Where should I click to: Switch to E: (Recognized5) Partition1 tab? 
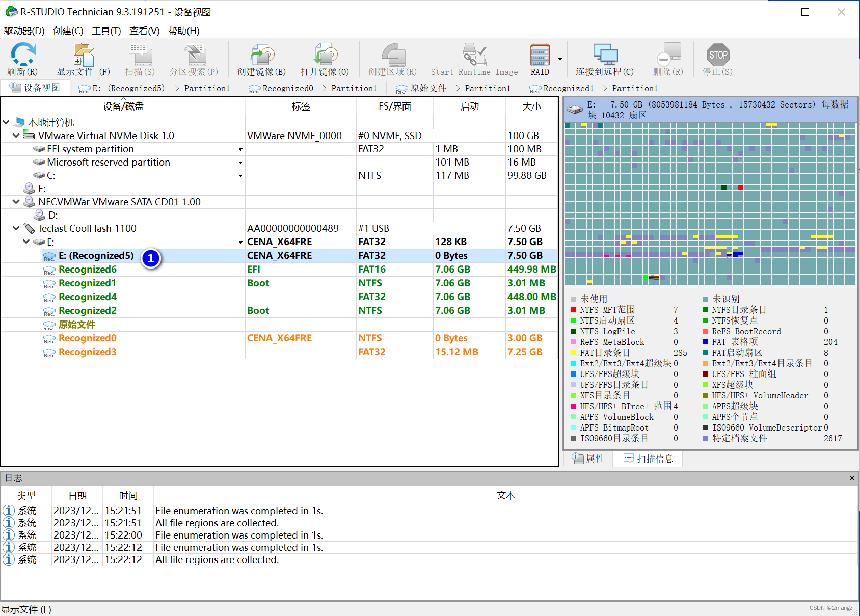tap(154, 88)
